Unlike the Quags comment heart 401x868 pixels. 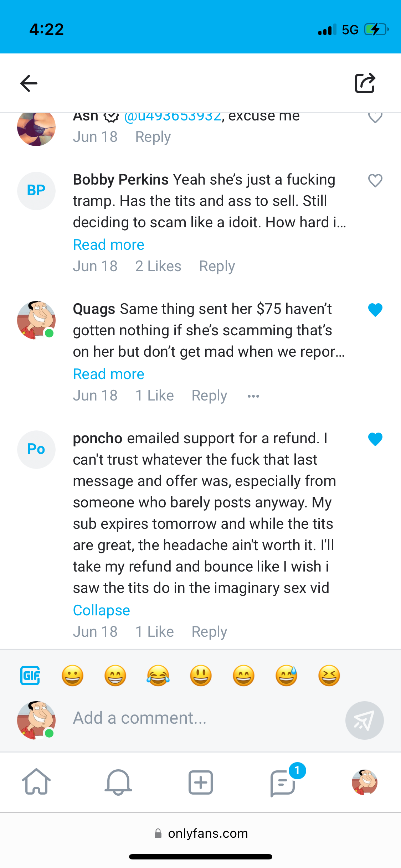(375, 310)
